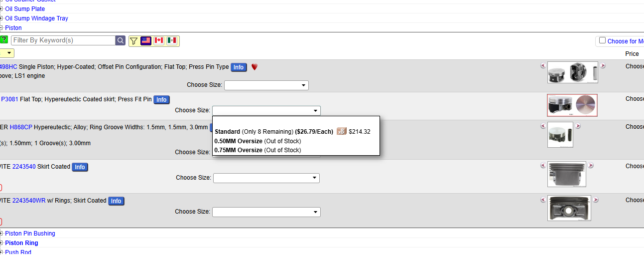Click the funnel filter icon
The image size is (644, 255).
coord(134,40)
